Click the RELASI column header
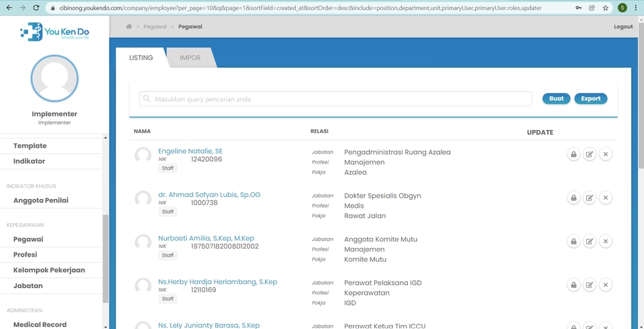The image size is (644, 329). (319, 131)
